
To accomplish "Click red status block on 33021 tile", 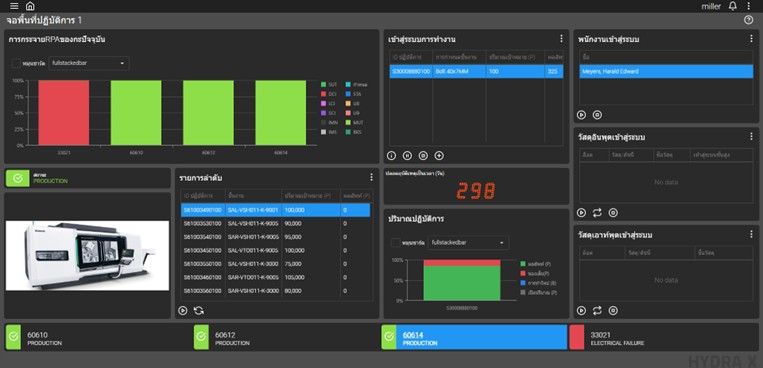I will coord(577,337).
